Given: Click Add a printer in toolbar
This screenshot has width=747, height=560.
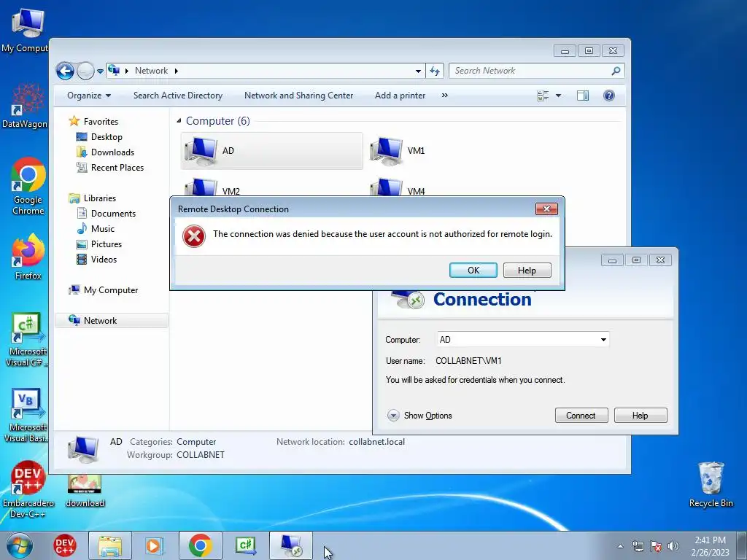Looking at the screenshot, I should point(400,96).
